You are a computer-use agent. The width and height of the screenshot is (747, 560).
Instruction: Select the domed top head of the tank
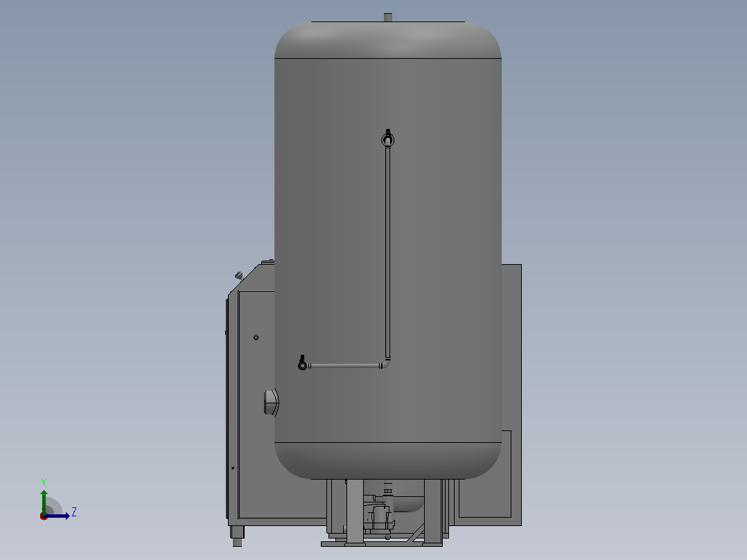click(x=388, y=40)
